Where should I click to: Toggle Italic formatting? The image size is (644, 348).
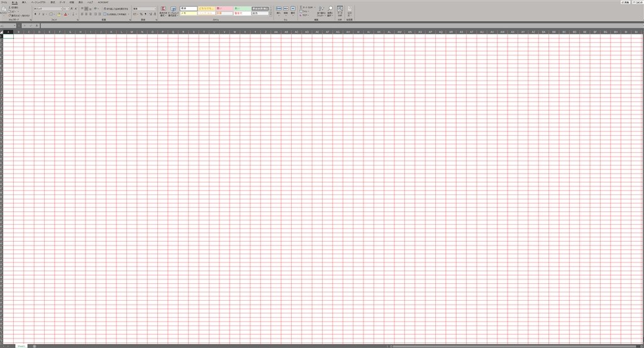point(40,14)
